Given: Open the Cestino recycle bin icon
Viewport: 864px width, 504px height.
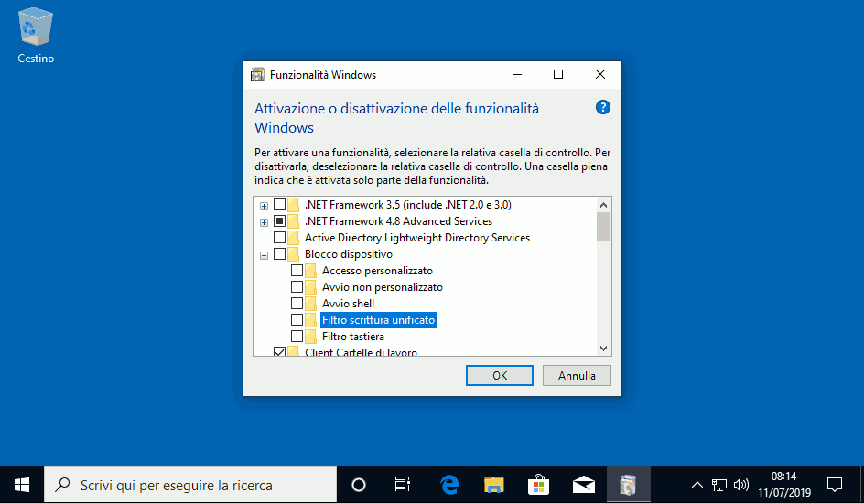Looking at the screenshot, I should point(36,36).
